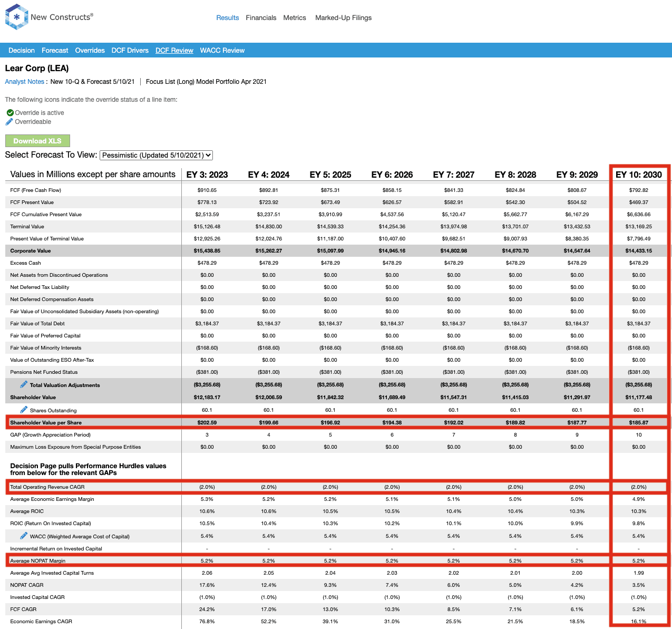672x629 pixels.
Task: Click the $185.87 per-share value for 2030
Action: click(x=639, y=423)
